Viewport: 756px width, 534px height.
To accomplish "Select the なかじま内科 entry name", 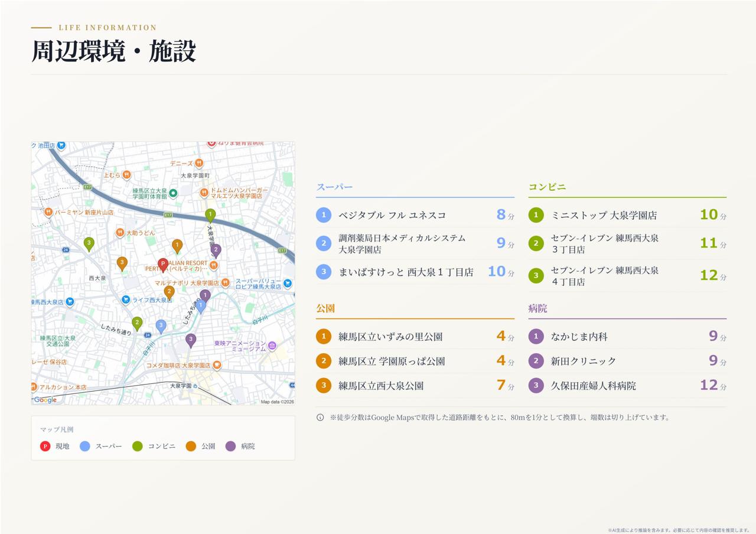I will click(579, 337).
